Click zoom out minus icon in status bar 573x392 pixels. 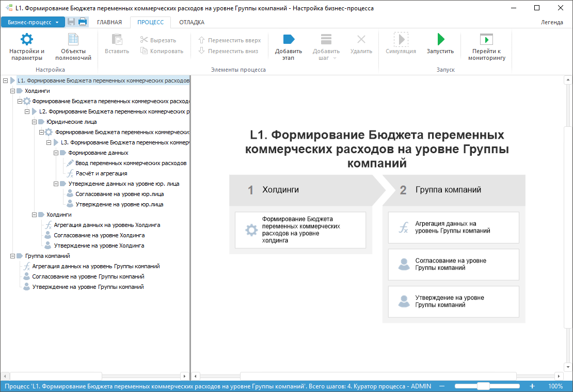tap(442, 386)
